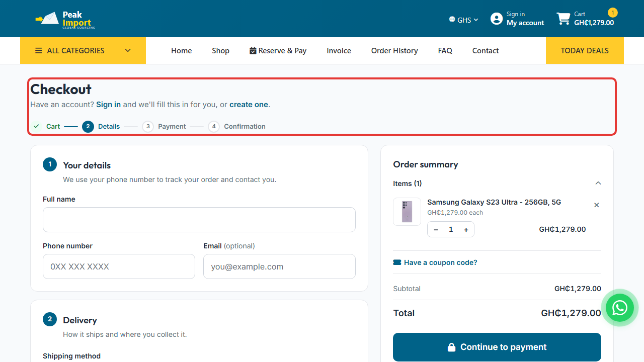644x362 pixels.
Task: Click Samsung Galaxy S23 Ultra product name
Action: pyautogui.click(x=494, y=202)
